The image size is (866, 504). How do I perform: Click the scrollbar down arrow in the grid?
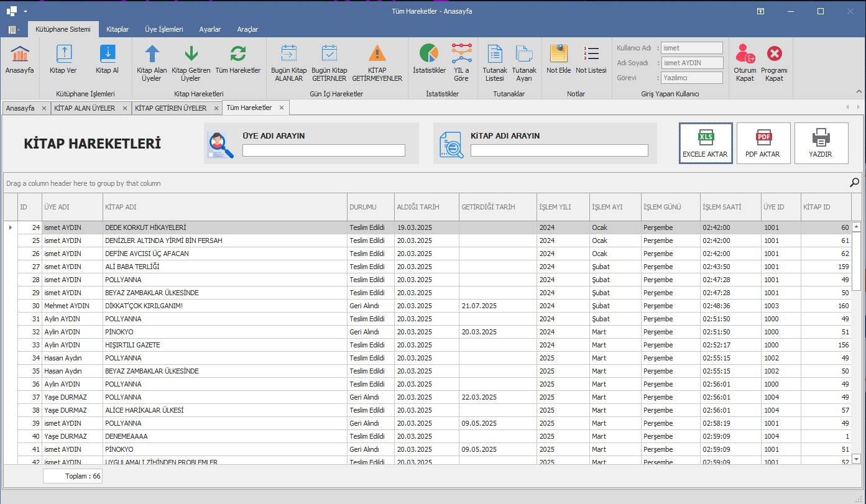point(856,459)
